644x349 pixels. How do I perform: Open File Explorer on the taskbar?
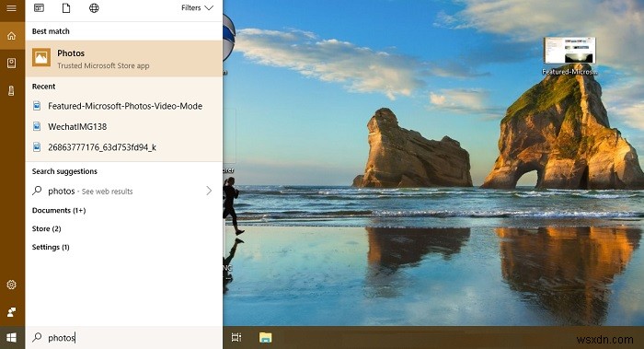(x=265, y=338)
